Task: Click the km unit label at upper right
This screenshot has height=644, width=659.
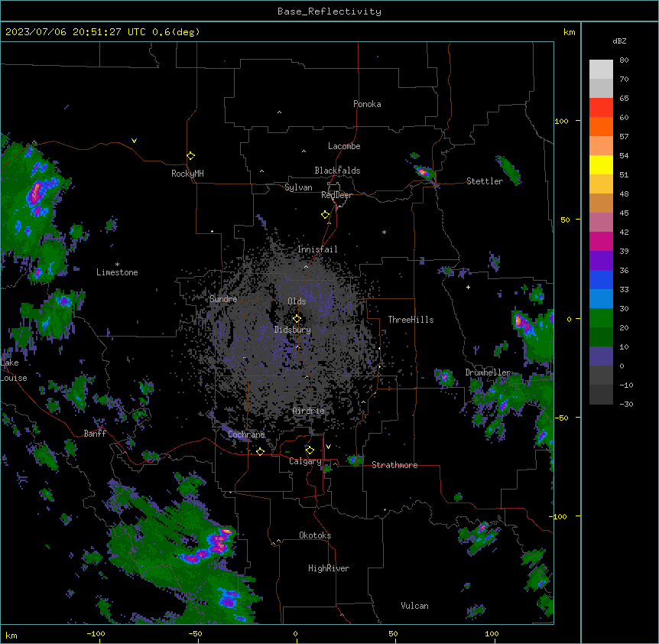Action: [570, 32]
